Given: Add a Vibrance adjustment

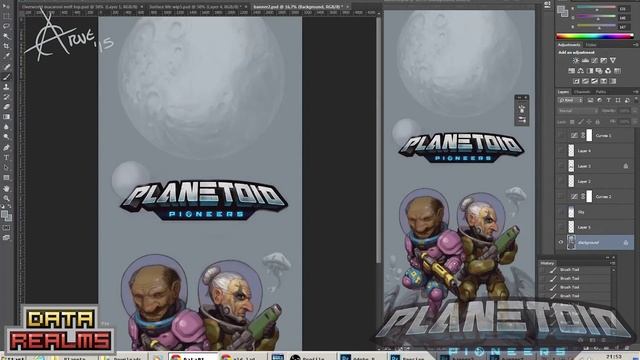Looking at the screenshot, I should tap(613, 60).
